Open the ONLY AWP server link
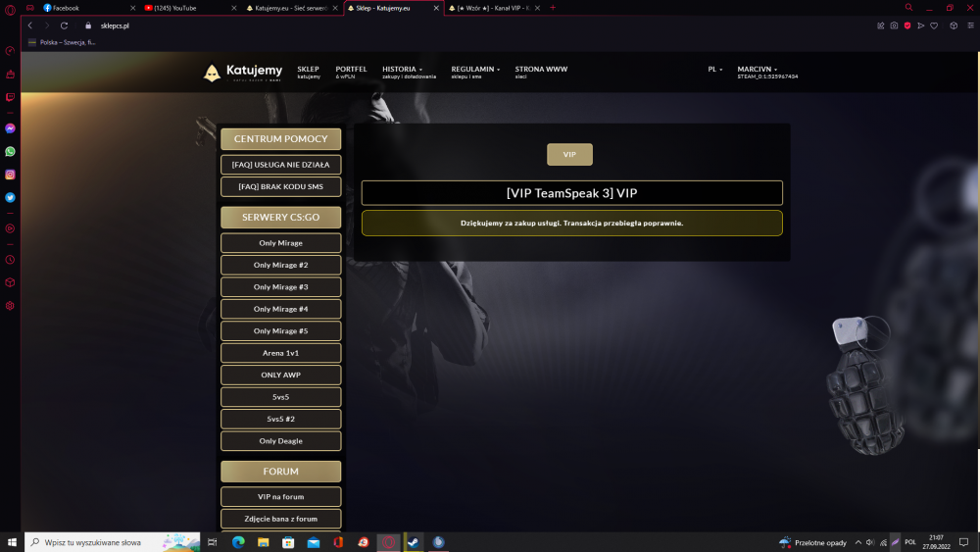The image size is (980, 552). (x=280, y=376)
